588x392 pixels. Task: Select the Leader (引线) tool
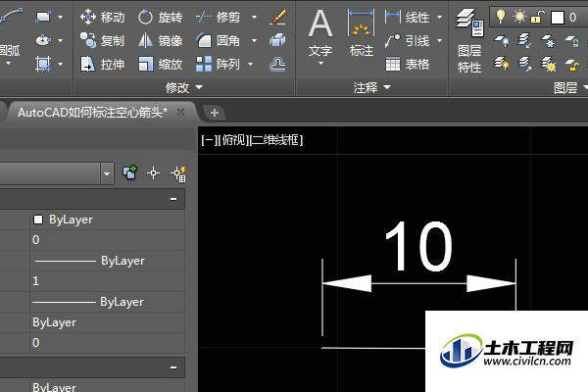(x=408, y=40)
